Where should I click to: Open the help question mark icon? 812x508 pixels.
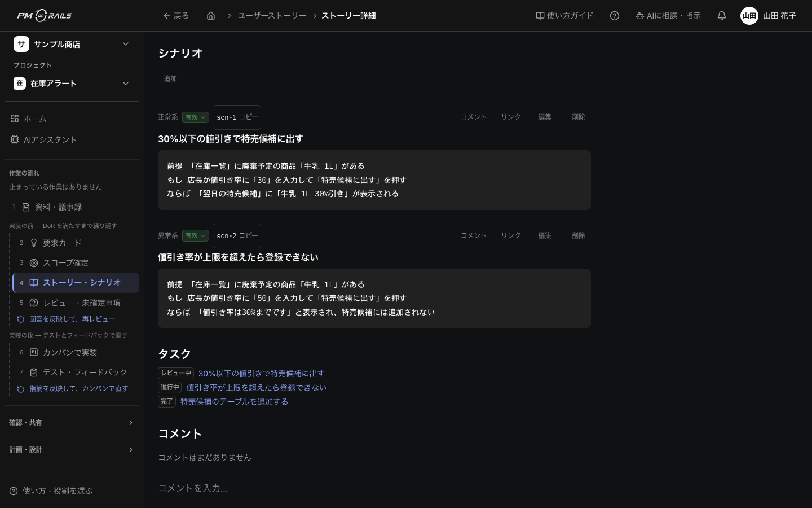(615, 16)
